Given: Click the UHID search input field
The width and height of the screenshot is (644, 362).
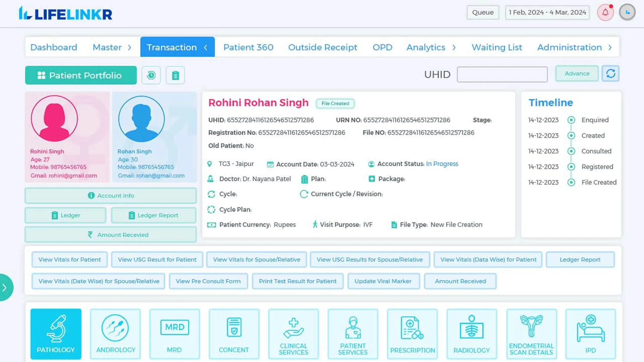Looking at the screenshot, I should click(502, 74).
